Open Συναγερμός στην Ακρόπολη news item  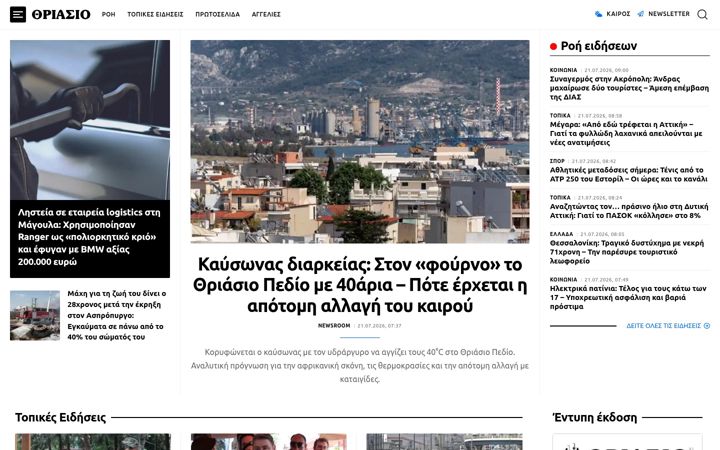click(x=629, y=88)
